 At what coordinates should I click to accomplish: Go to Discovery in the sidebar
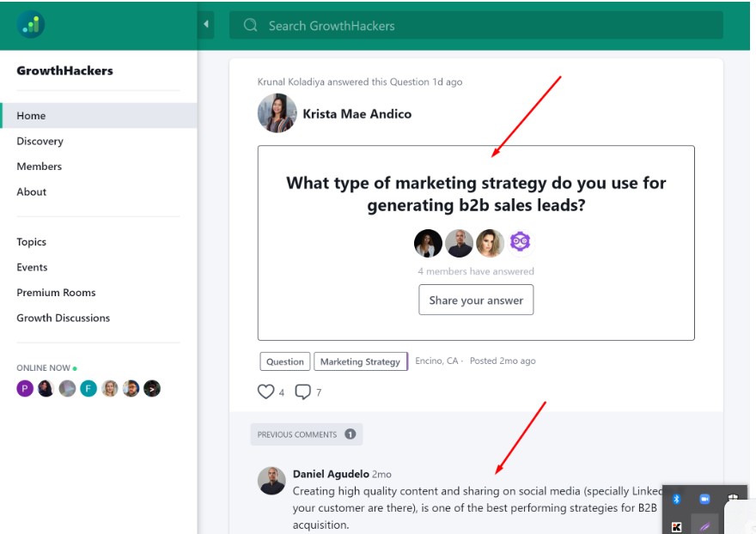40,141
